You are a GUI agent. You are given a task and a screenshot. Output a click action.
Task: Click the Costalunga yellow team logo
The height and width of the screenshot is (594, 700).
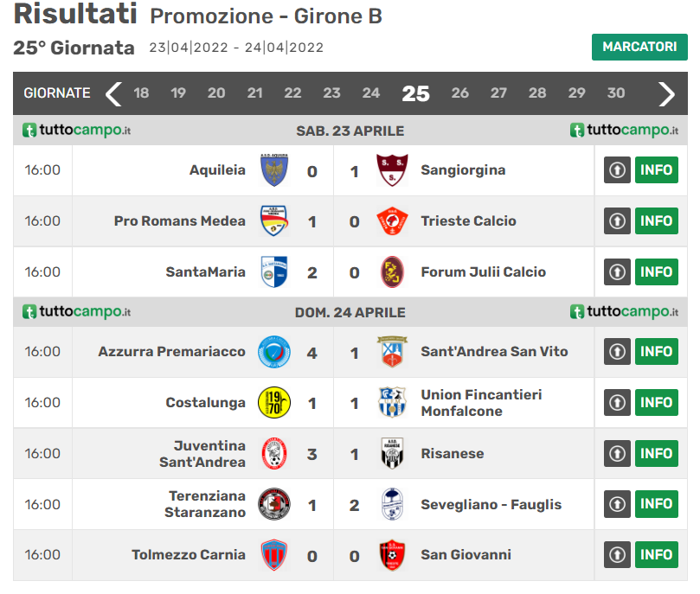tap(274, 403)
